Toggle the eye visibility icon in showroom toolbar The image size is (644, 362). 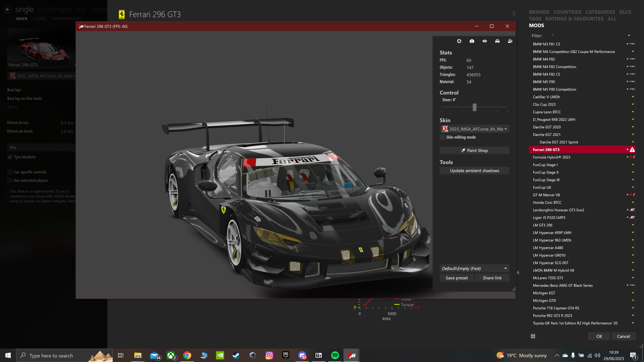pos(485,41)
